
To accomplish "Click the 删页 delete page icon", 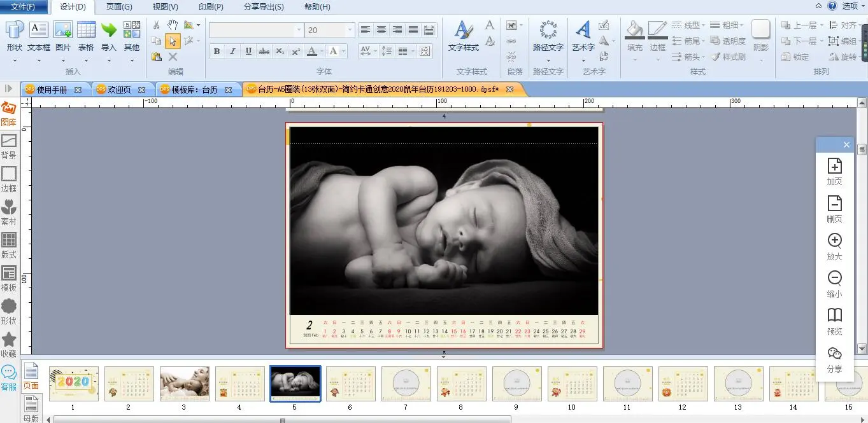I will coord(834,204).
